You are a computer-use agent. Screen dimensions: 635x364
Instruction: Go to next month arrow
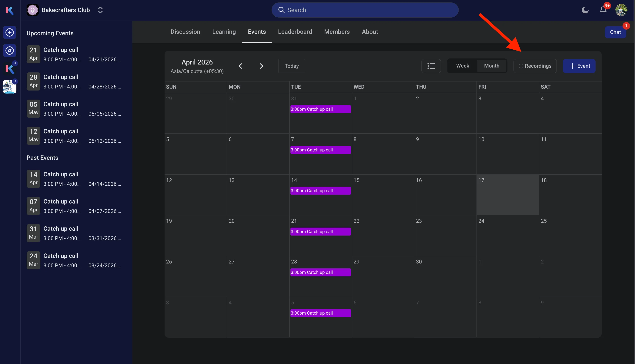click(261, 66)
